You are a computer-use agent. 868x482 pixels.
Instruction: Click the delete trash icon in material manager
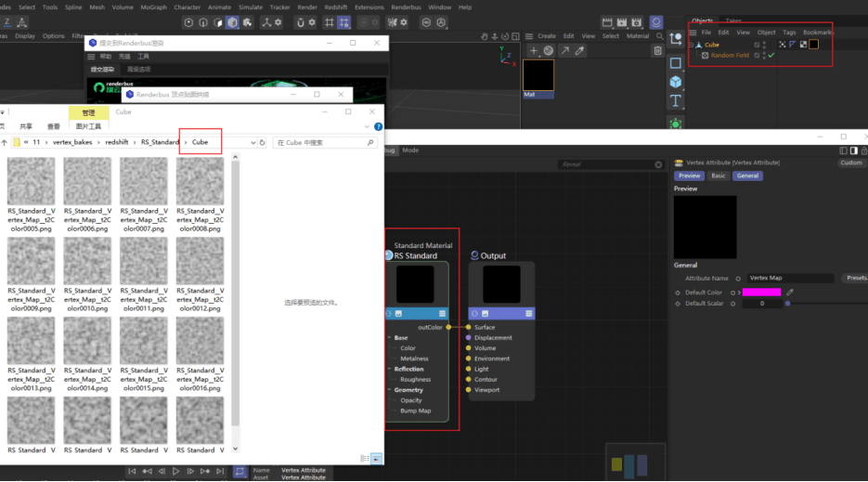click(657, 51)
